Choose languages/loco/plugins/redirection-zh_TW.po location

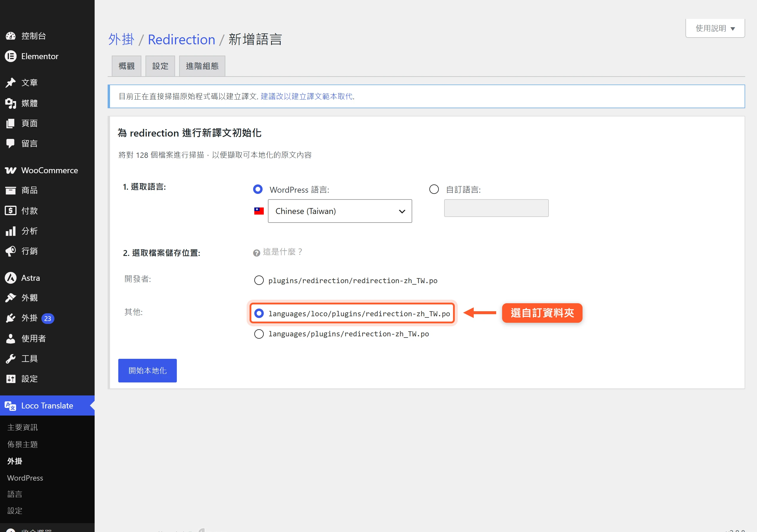coord(259,313)
